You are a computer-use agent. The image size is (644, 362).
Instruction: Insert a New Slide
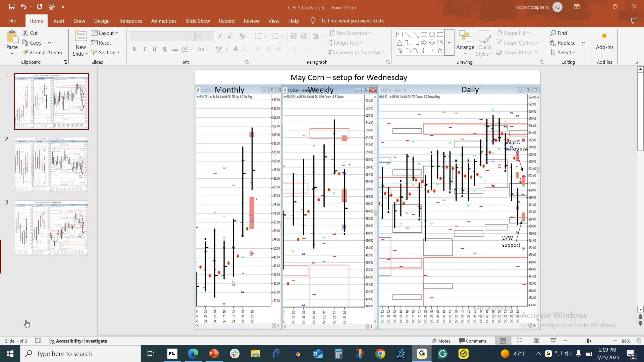[80, 37]
